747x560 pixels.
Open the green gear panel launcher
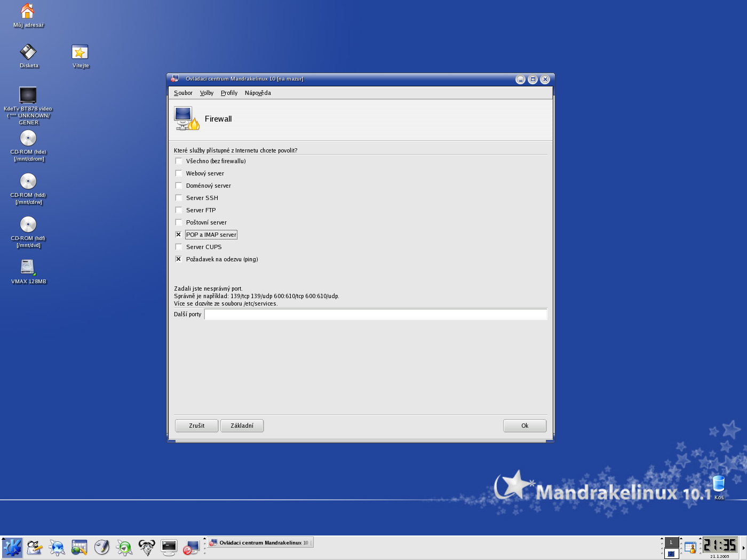(124, 547)
